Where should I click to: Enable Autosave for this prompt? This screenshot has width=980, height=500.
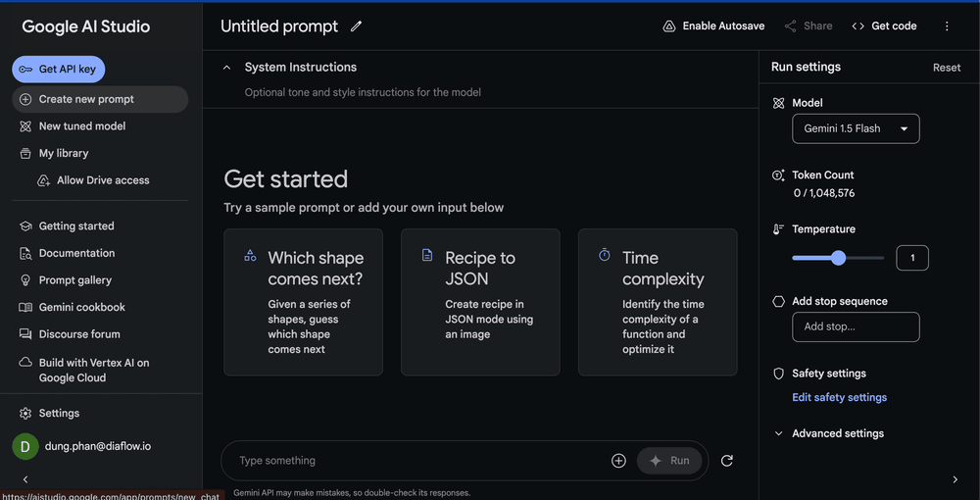point(713,26)
